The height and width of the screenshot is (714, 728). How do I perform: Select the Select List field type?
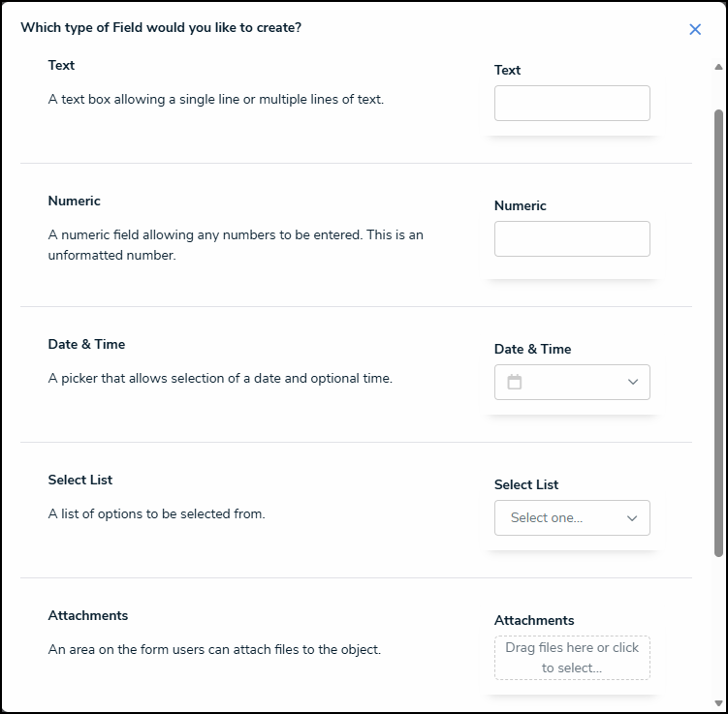pyautogui.click(x=80, y=481)
